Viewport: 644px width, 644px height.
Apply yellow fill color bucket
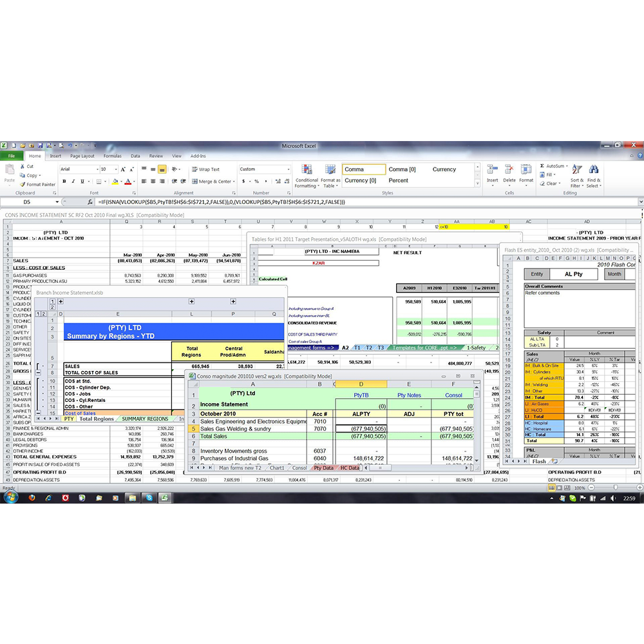pyautogui.click(x=115, y=181)
